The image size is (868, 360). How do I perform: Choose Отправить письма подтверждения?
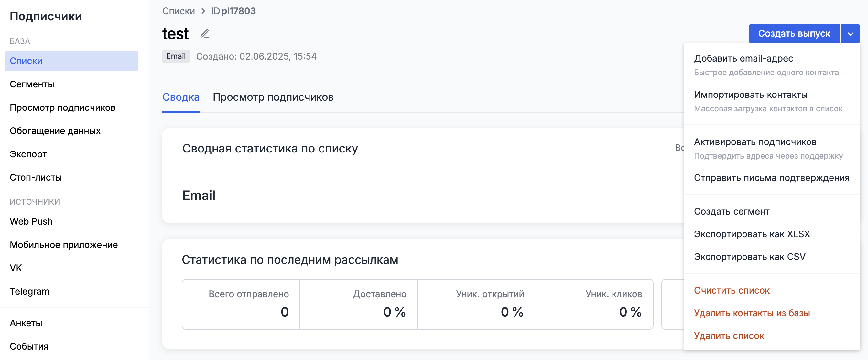(x=771, y=178)
